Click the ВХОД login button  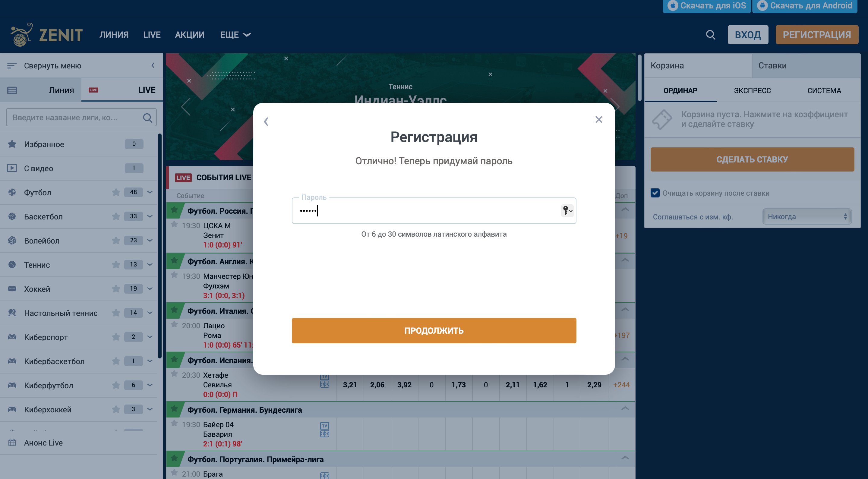[747, 35]
